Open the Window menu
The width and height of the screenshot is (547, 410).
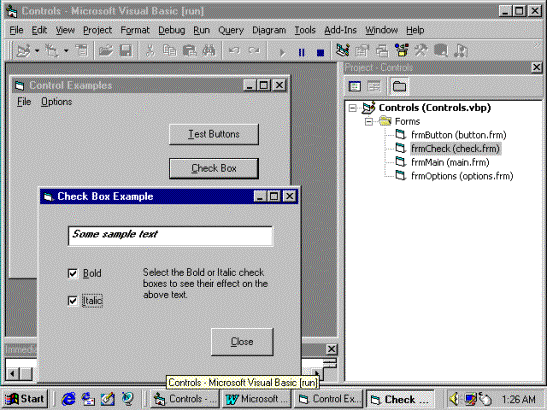tap(381, 30)
